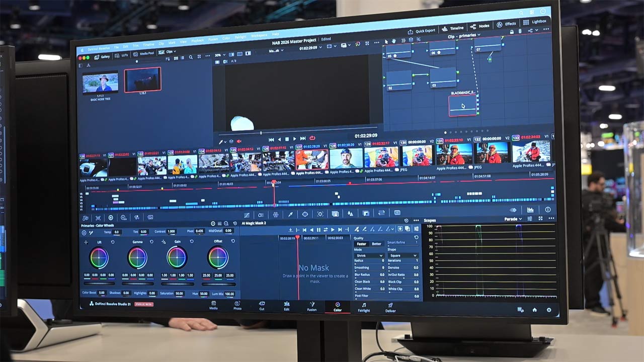644x362 pixels.
Task: Toggle the Effects panel
Action: (507, 24)
